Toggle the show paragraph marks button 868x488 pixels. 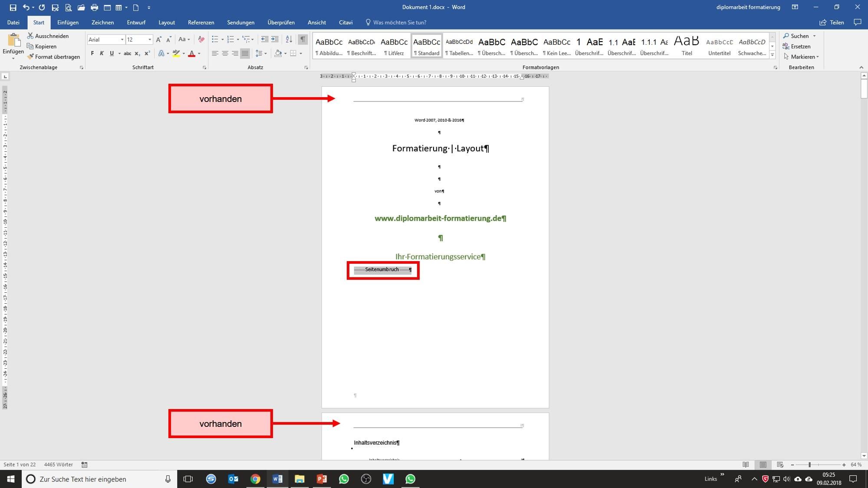click(x=302, y=39)
